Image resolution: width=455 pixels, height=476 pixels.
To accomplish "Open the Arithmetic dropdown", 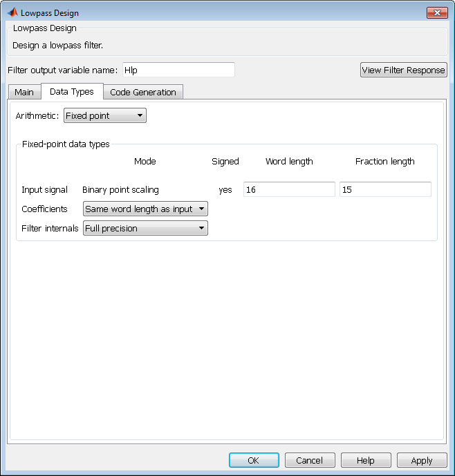I will click(104, 116).
